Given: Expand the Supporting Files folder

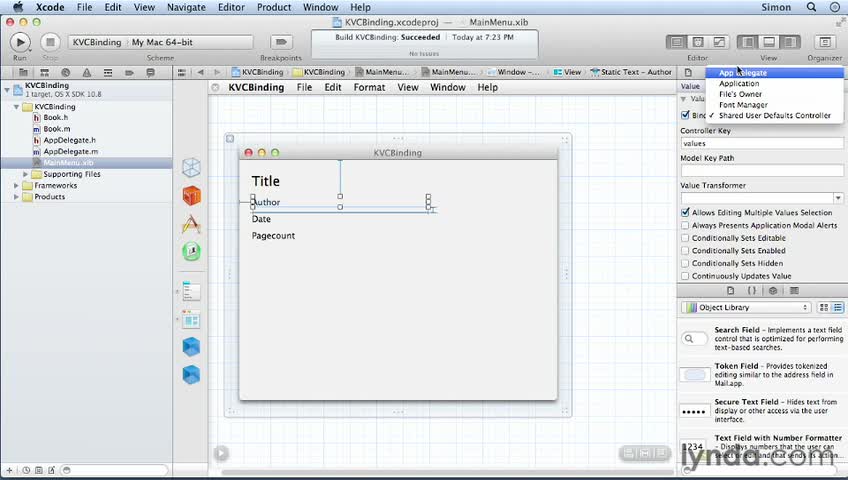Looking at the screenshot, I should 25,174.
